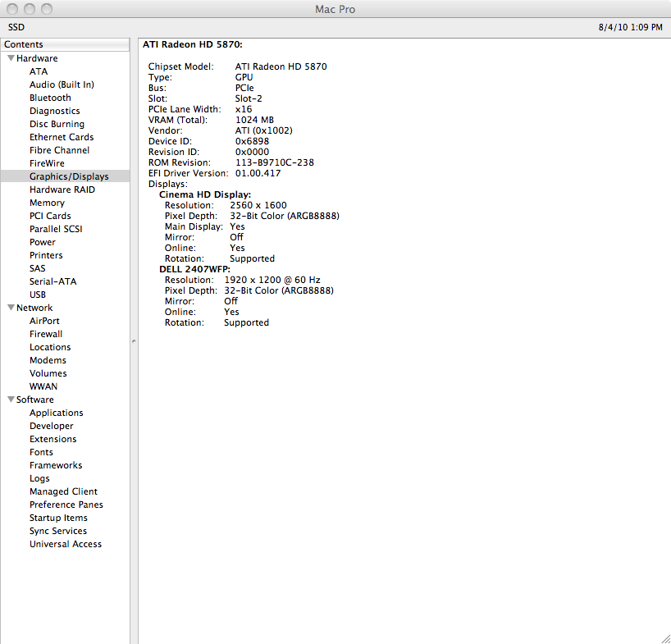
Task: Select PCI Cards item
Action: click(50, 216)
